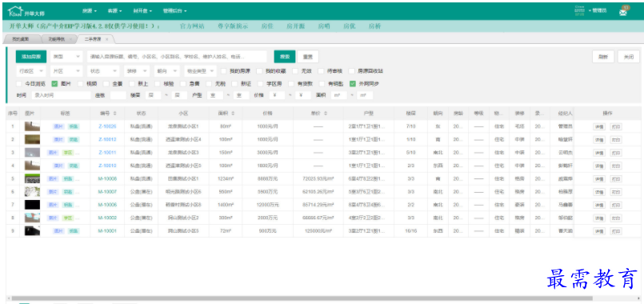Click the 添加房源 button
644x304 pixels.
tap(31, 57)
